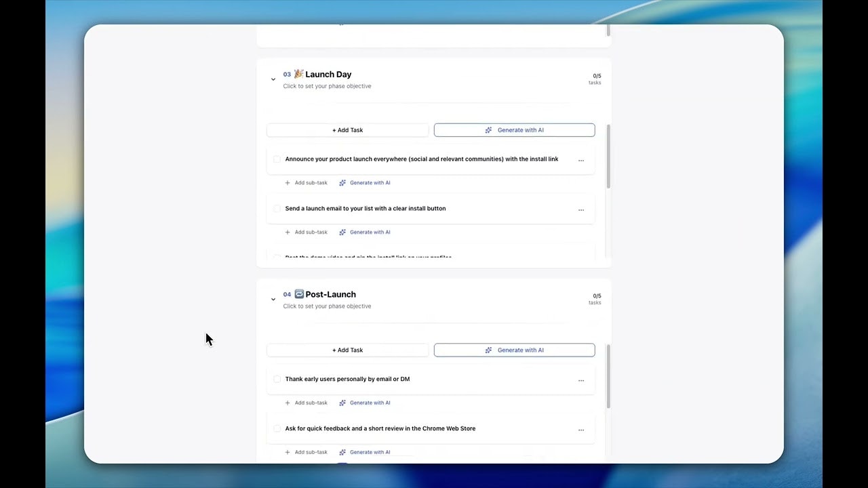The image size is (868, 488).
Task: Open options menu for Chrome Web Store review task
Action: pyautogui.click(x=580, y=430)
